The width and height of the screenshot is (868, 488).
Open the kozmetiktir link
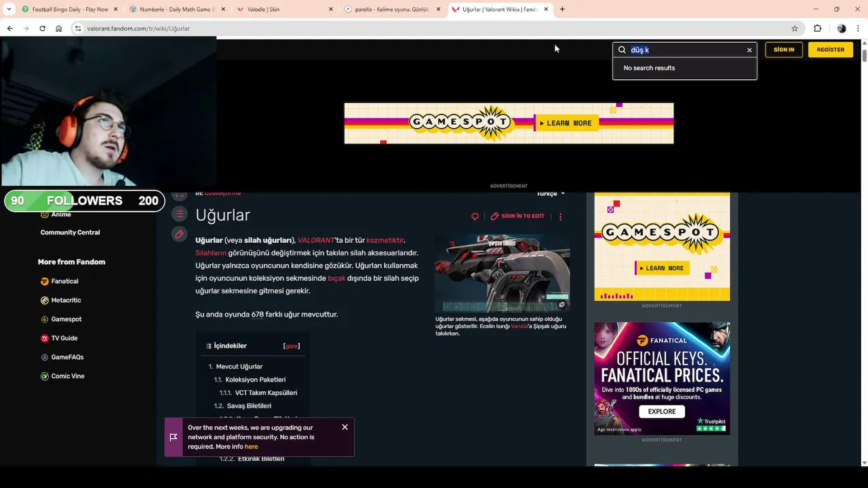[x=385, y=241]
